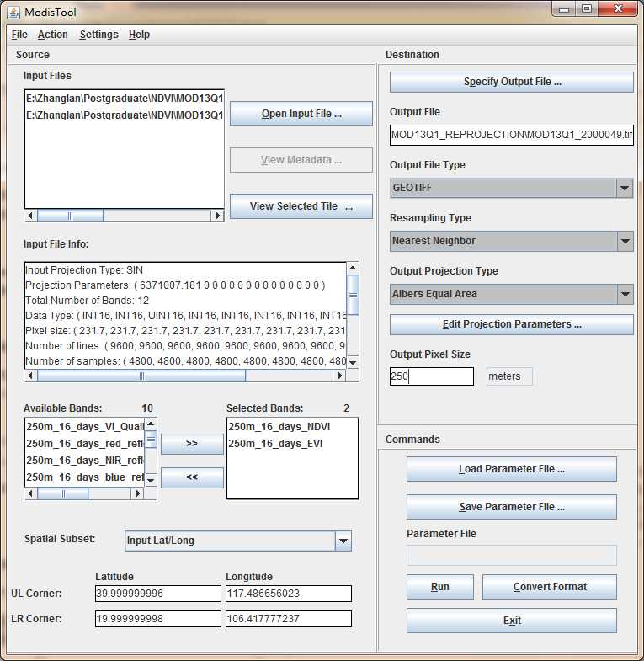Click Input File Info horizontal scrollbar thumb
This screenshot has height=661, width=644.
click(x=141, y=376)
